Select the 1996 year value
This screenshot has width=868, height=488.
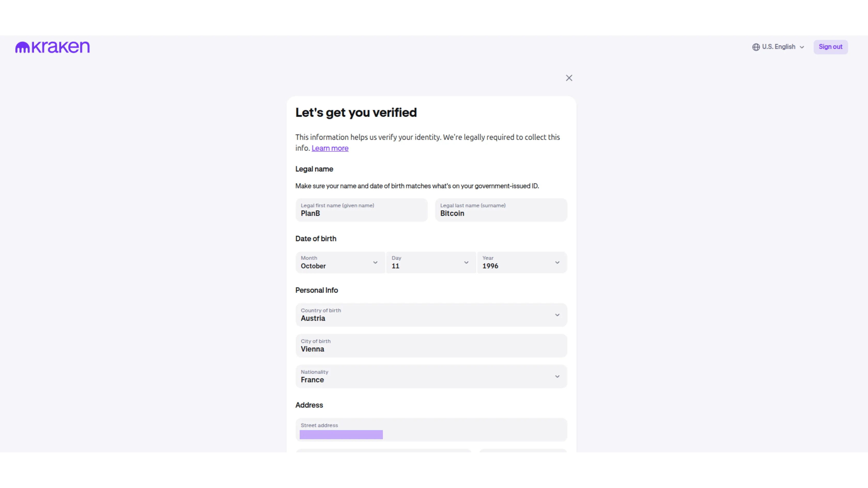490,266
